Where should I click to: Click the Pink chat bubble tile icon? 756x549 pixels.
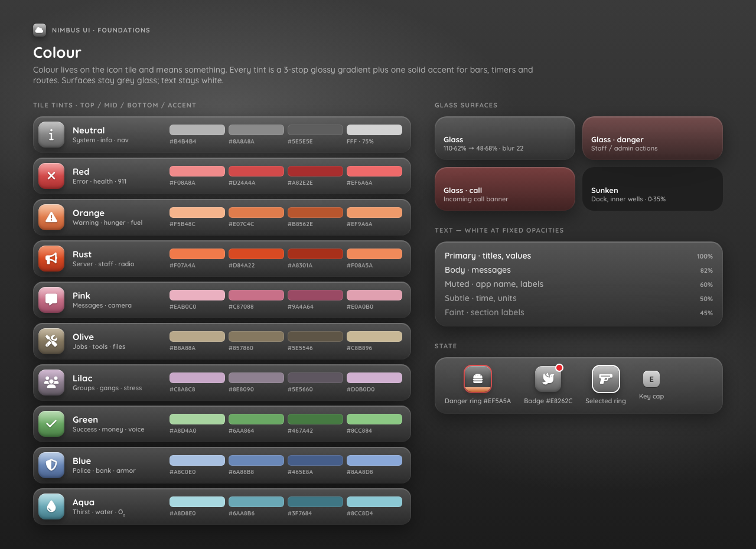[x=51, y=300]
